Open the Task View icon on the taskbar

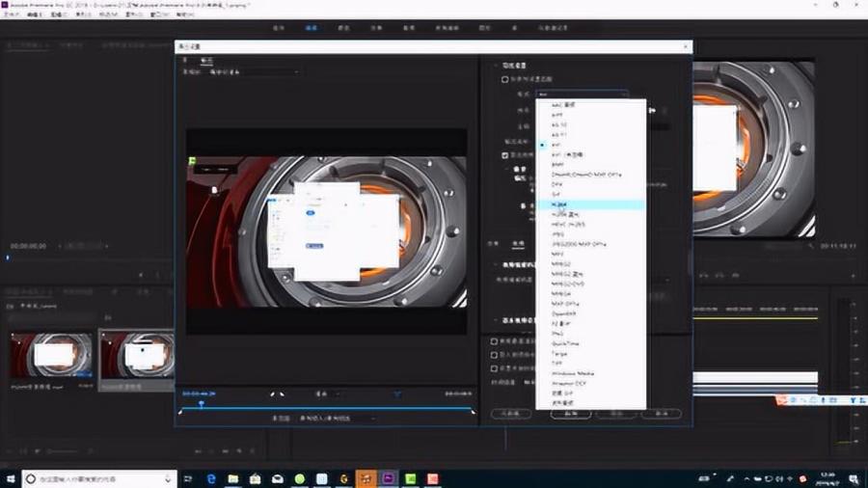[188, 478]
